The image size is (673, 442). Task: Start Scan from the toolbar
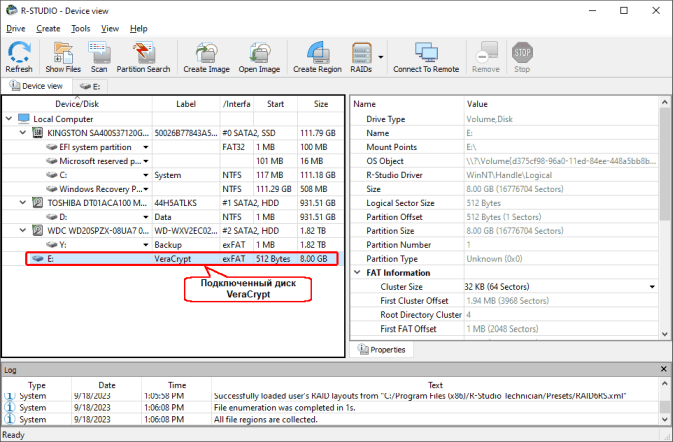99,57
